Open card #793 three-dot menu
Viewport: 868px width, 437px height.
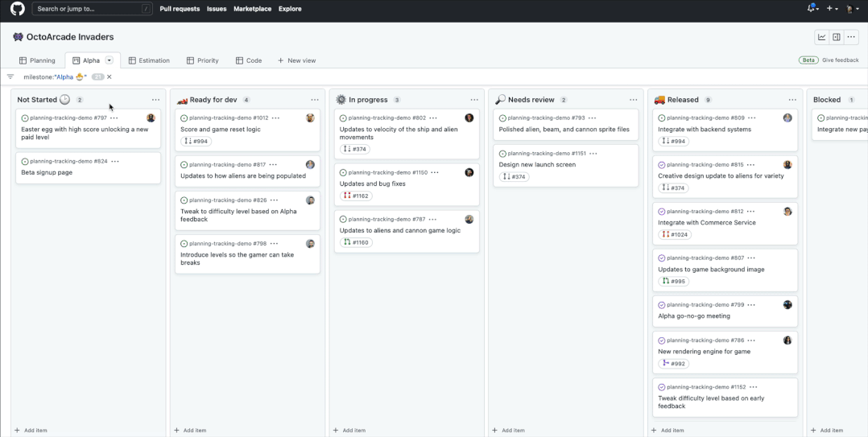point(592,117)
